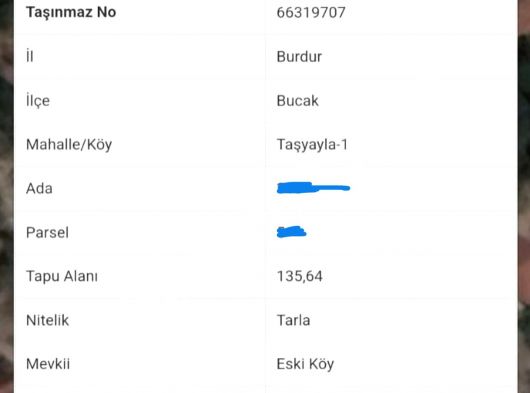Click the Mevkii row label
The width and height of the screenshot is (530, 393).
48,364
